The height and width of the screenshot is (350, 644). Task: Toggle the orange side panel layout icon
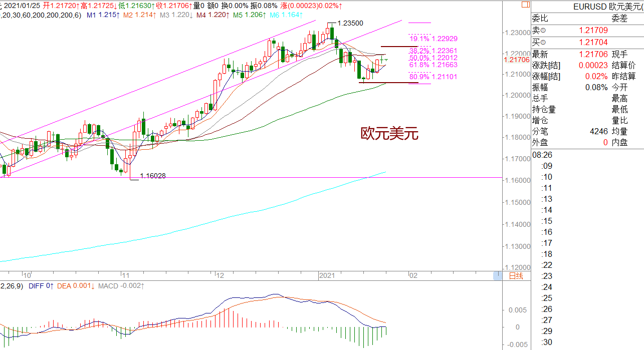coord(525,5)
